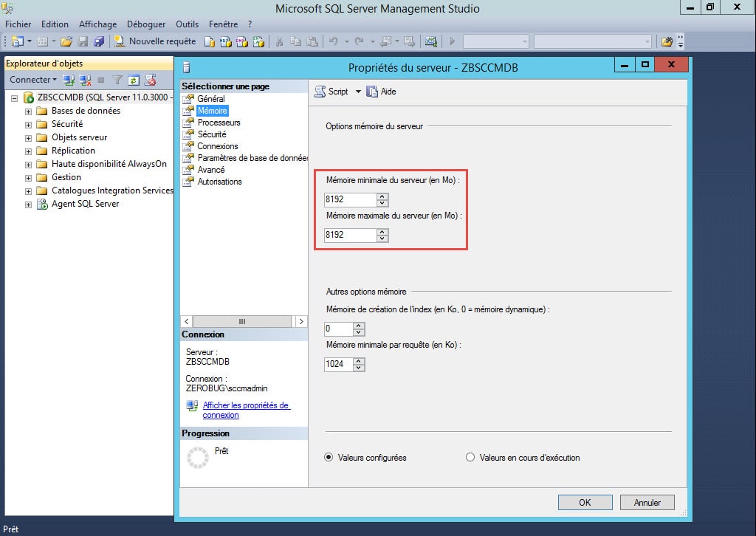Click the page list horizontal scrollbar right arrow
Image resolution: width=756 pixels, height=536 pixels.
click(301, 321)
